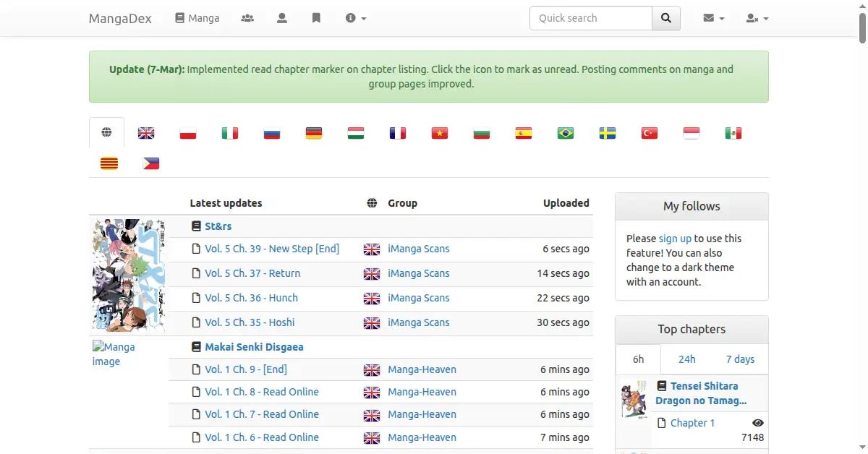Filter updates by the German flag
The height and width of the screenshot is (454, 868).
click(314, 133)
